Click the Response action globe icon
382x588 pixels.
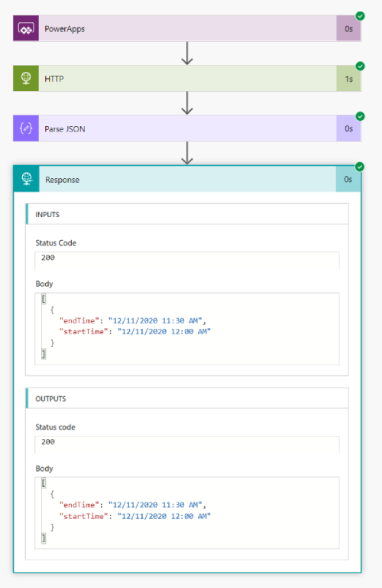26,179
